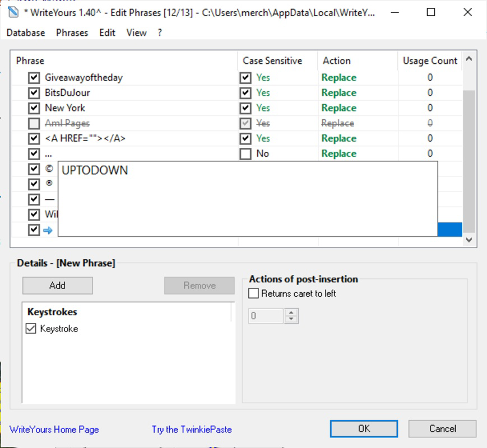This screenshot has height=448, width=487.
Task: Select the BitsDuJour phrase text
Action: (x=67, y=93)
